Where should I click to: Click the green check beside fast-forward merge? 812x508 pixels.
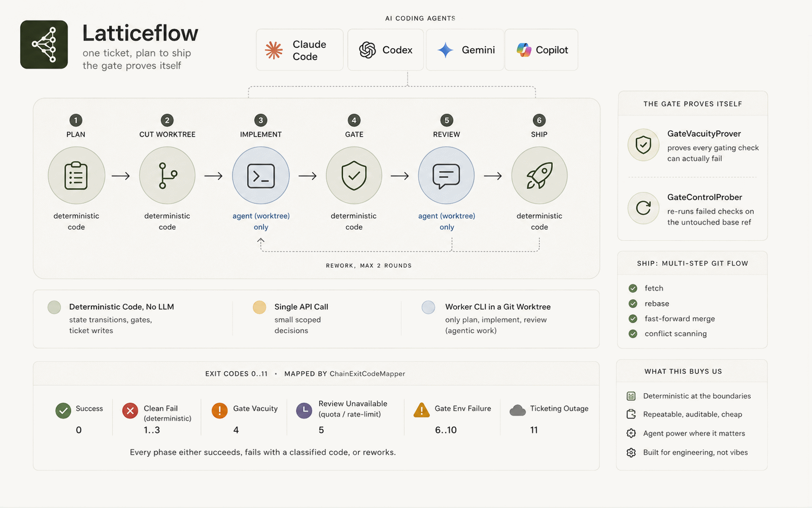[x=633, y=319]
